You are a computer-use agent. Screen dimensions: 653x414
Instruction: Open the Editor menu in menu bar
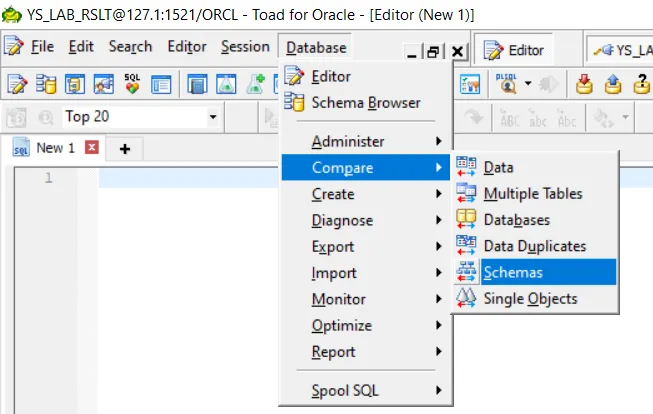point(187,47)
